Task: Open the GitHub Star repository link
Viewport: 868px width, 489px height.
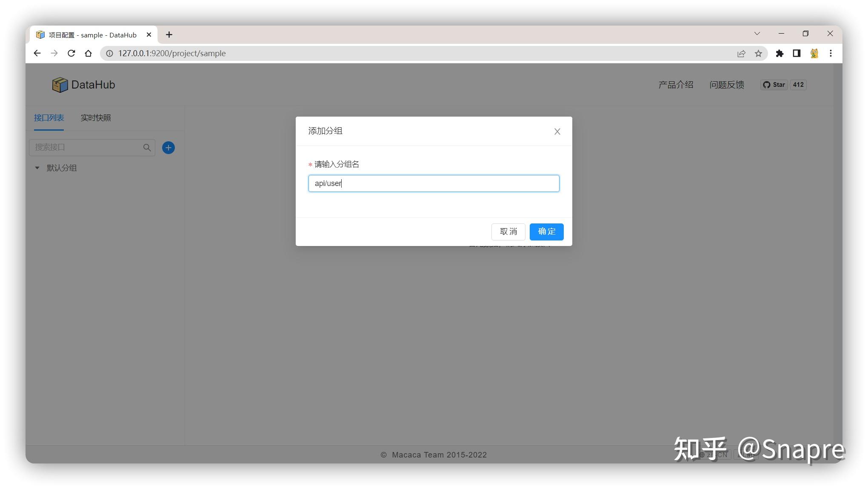Action: tap(774, 85)
